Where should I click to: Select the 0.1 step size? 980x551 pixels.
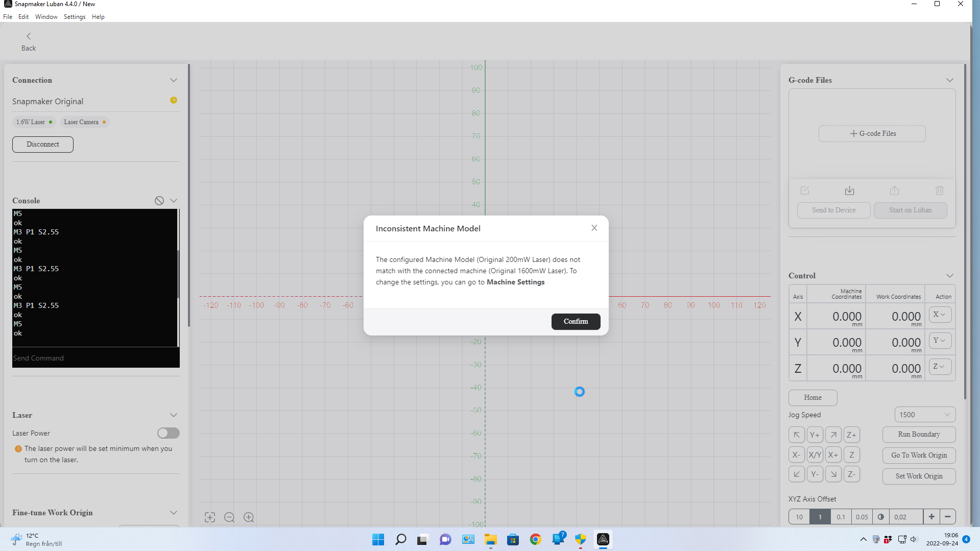(x=841, y=517)
